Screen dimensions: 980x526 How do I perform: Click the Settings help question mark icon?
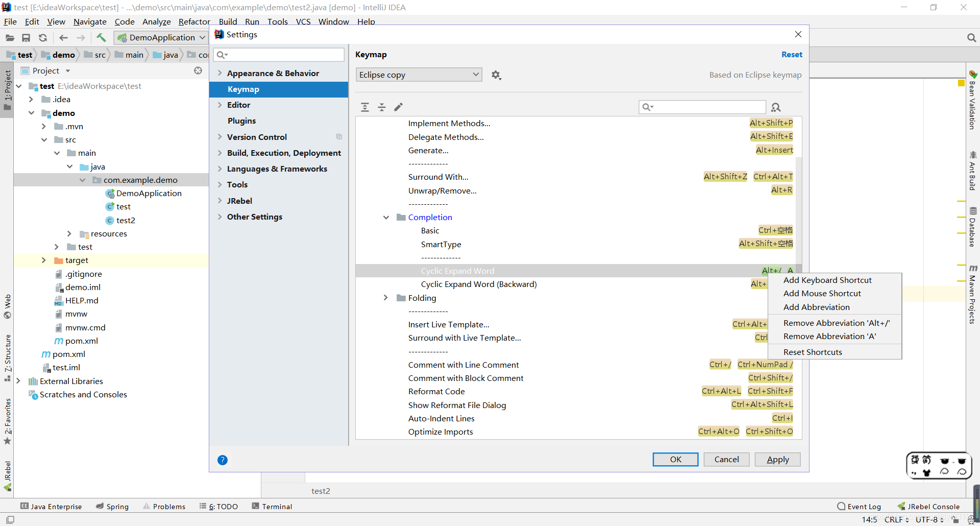click(x=223, y=460)
